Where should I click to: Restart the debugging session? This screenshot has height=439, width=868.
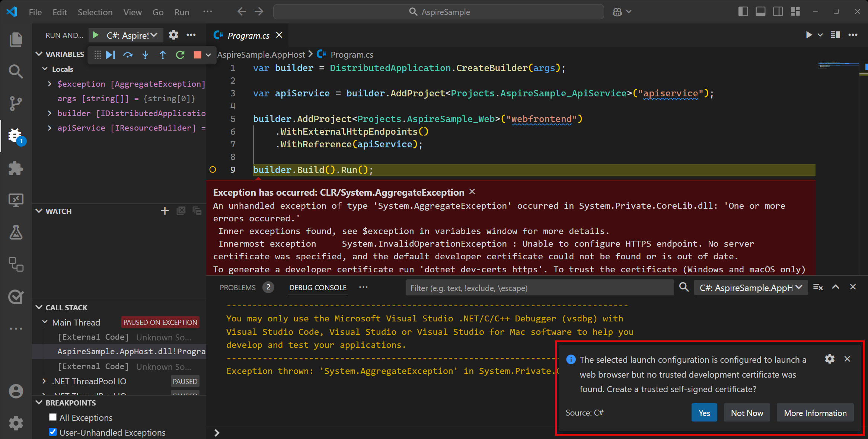180,55
